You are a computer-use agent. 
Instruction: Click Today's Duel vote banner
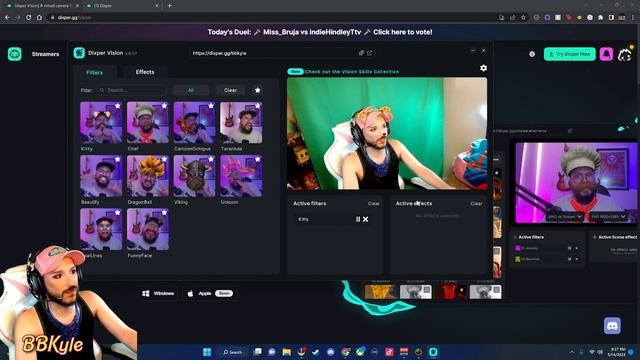pyautogui.click(x=320, y=32)
